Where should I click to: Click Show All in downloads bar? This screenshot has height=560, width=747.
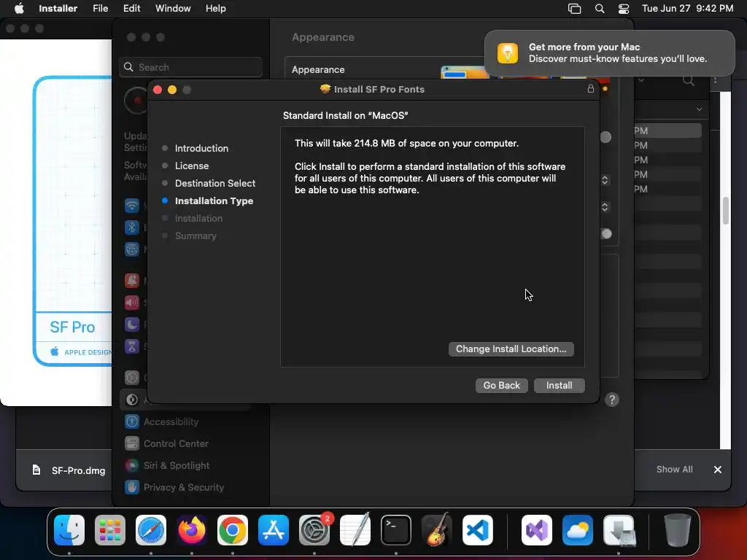pos(675,470)
